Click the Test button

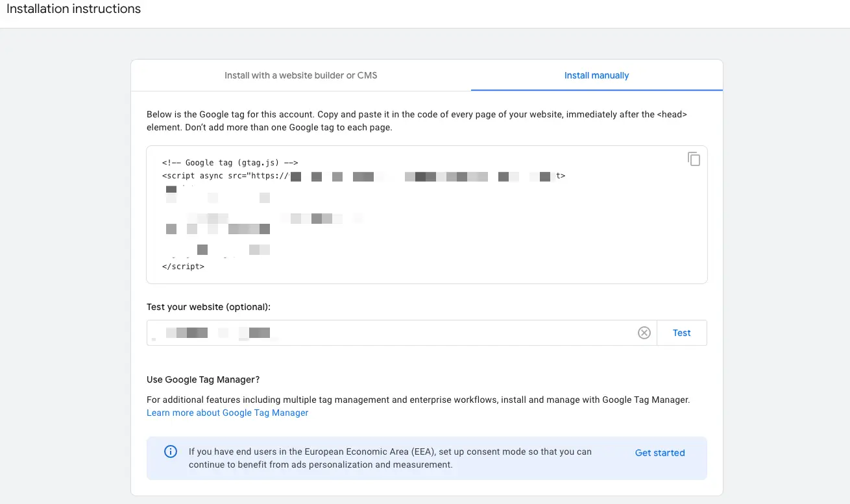(x=682, y=333)
